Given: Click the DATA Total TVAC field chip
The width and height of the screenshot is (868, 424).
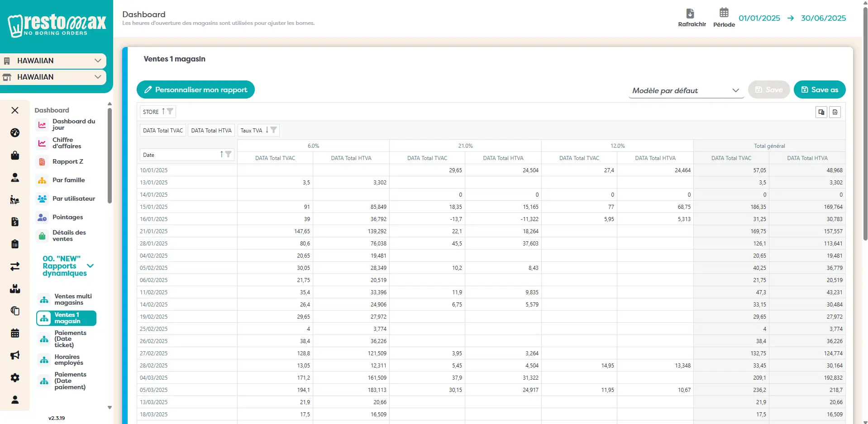Looking at the screenshot, I should coord(163,130).
